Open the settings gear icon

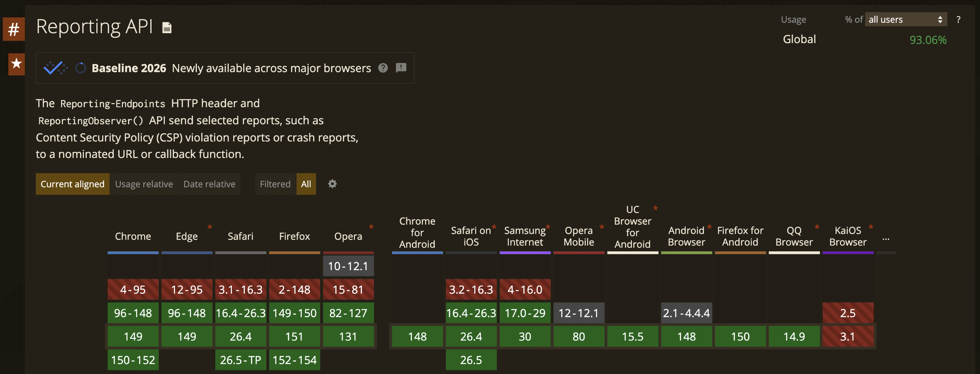332,184
